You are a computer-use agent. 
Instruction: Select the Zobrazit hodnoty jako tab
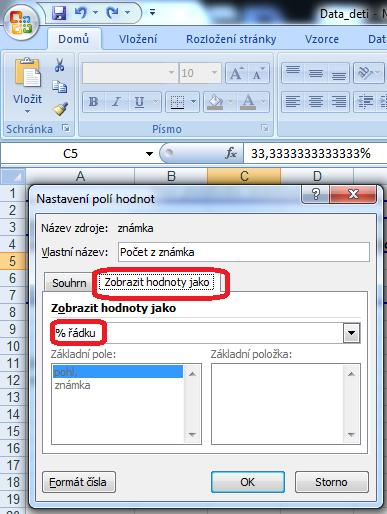tap(157, 282)
